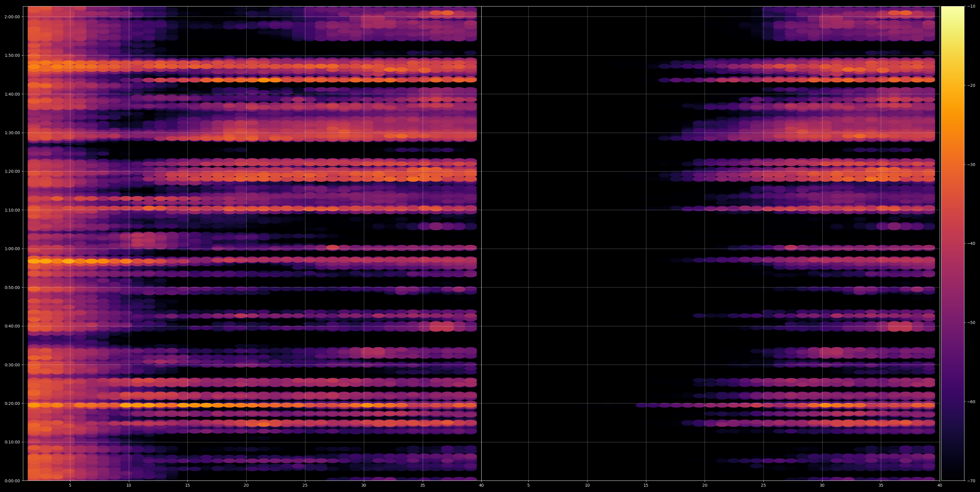Select x-axis tick "30" under the right heatmap
The height and width of the screenshot is (492, 980).
[x=822, y=486]
